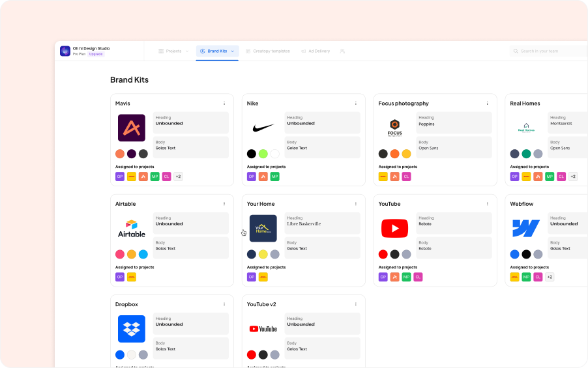
Task: Select the lime green swatch in Nike
Action: (x=263, y=154)
